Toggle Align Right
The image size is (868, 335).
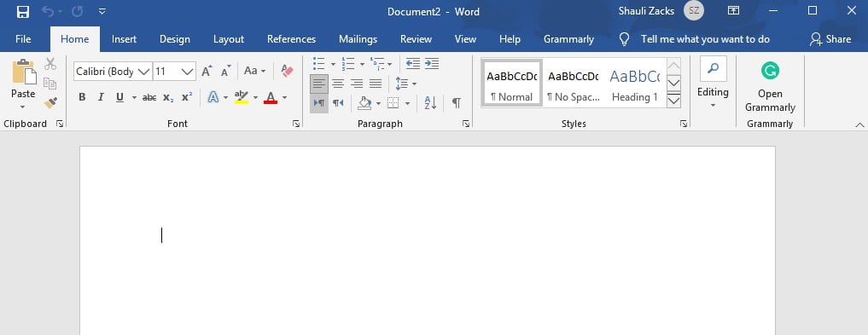tap(357, 84)
